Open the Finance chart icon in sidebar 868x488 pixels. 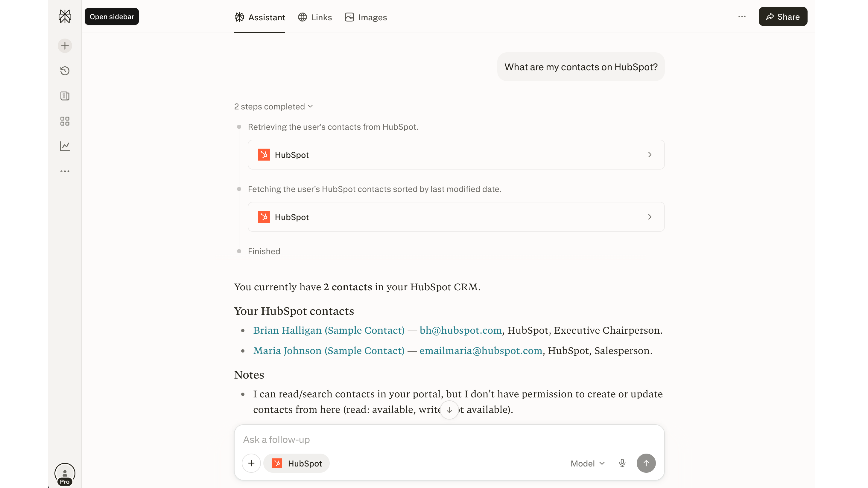point(65,146)
